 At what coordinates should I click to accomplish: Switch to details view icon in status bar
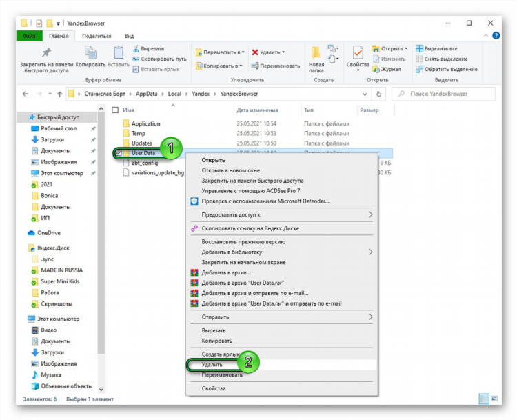tap(484, 399)
